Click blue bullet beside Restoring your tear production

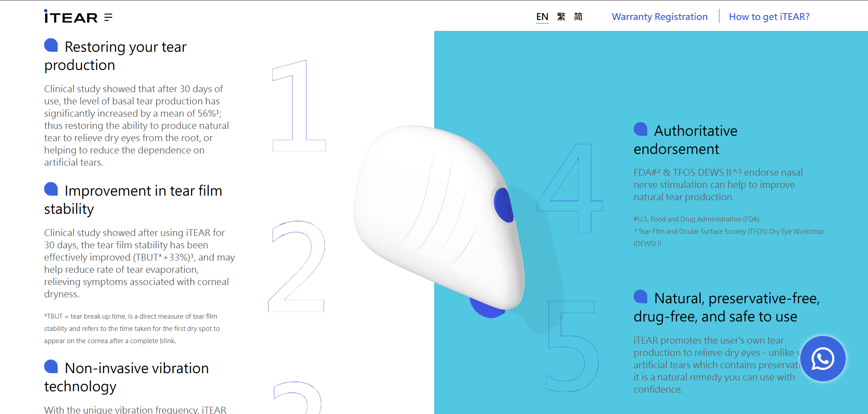click(x=51, y=45)
